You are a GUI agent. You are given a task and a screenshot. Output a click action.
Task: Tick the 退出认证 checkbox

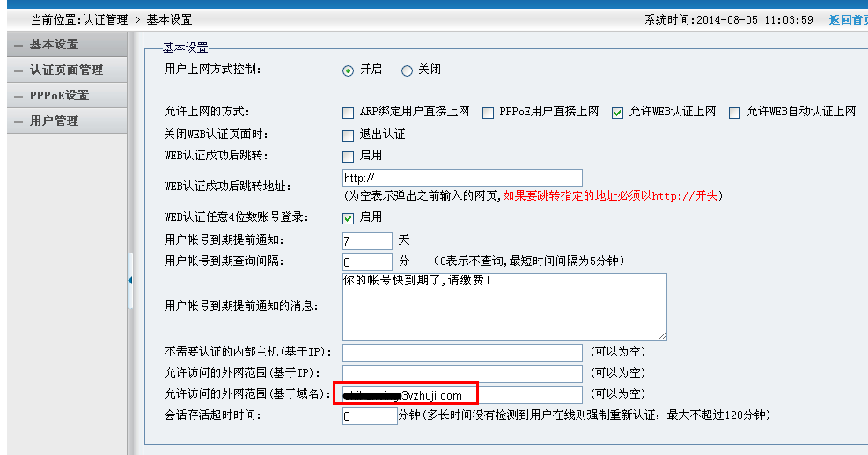coord(348,136)
